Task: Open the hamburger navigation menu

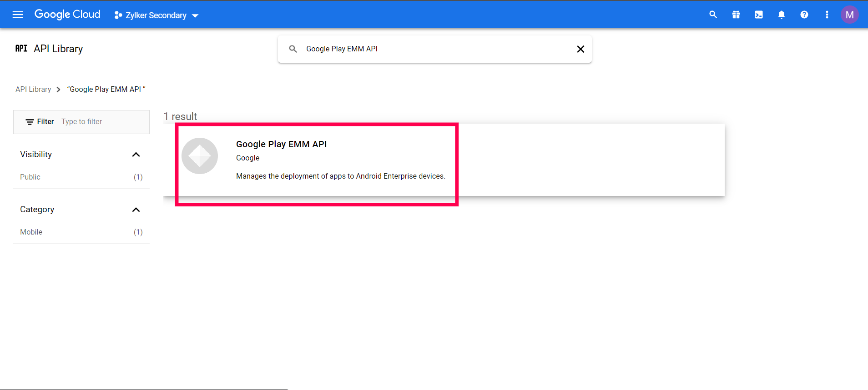Action: pyautogui.click(x=18, y=15)
